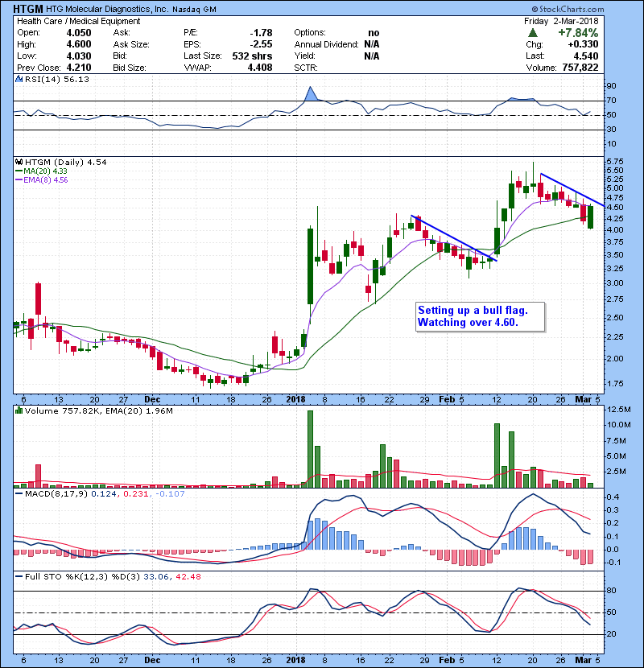Click the SCTR label in header
Screen dimensions: 644x668
click(306, 68)
